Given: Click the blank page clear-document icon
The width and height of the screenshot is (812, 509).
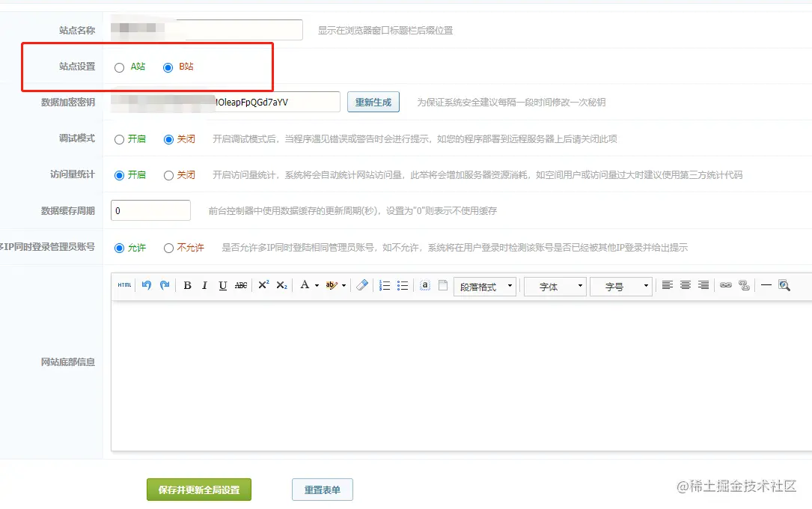Looking at the screenshot, I should point(443,285).
